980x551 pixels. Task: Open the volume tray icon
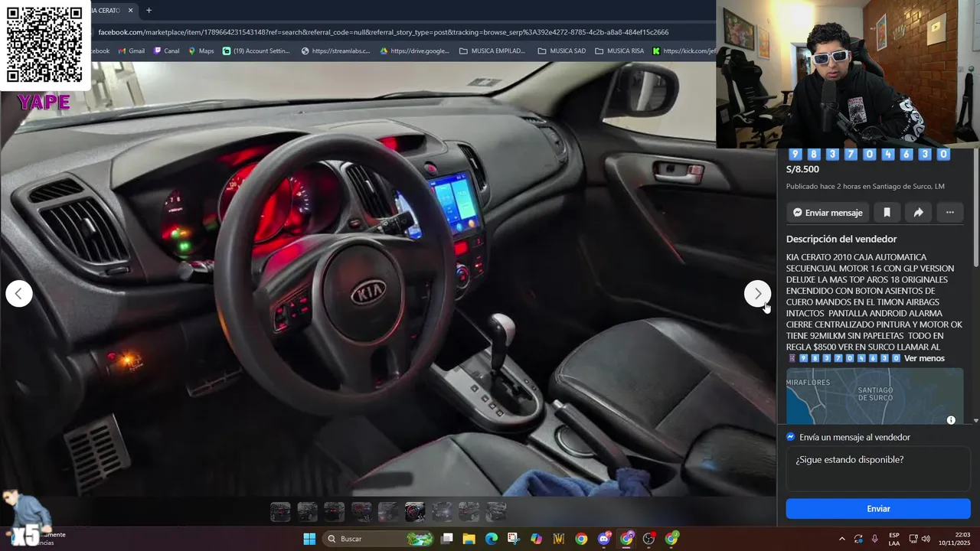click(926, 539)
